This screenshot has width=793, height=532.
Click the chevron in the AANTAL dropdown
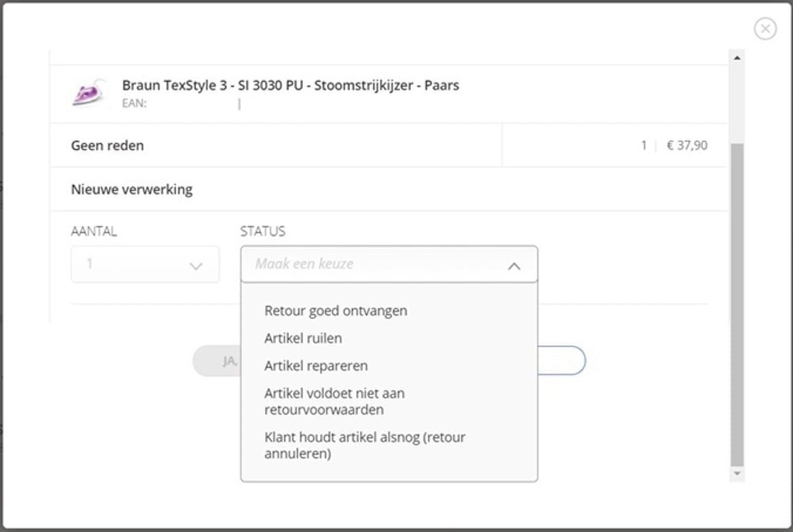coord(195,266)
